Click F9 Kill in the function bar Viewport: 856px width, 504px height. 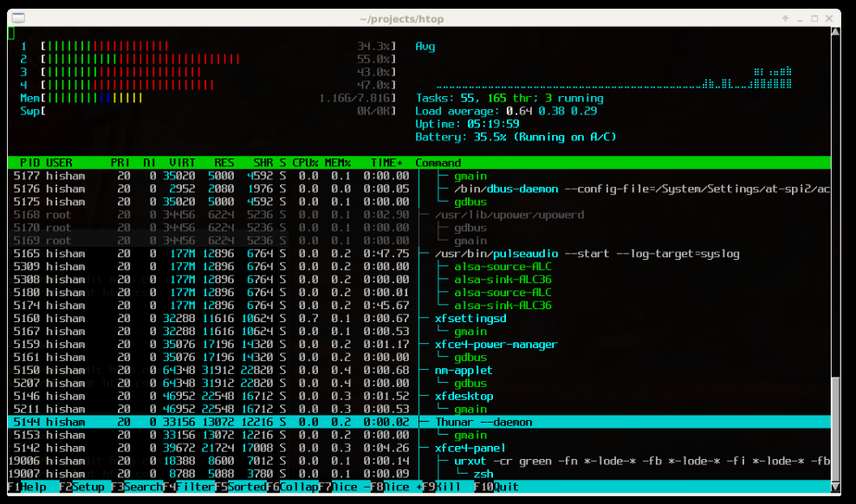pyautogui.click(x=446, y=487)
